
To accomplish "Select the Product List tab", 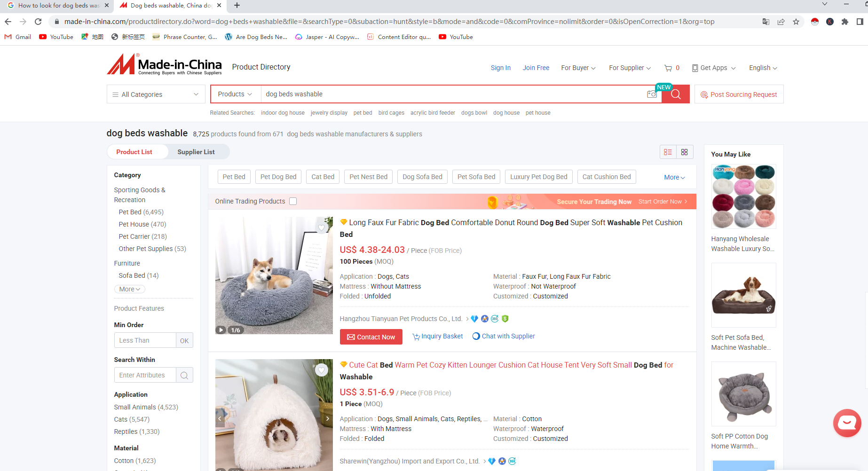I will click(134, 152).
